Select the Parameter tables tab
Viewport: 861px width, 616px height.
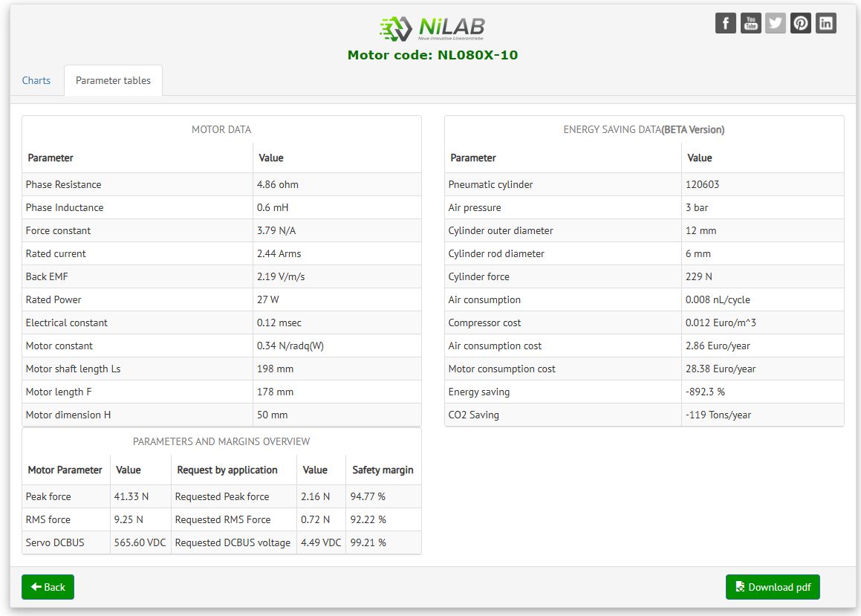coord(113,80)
